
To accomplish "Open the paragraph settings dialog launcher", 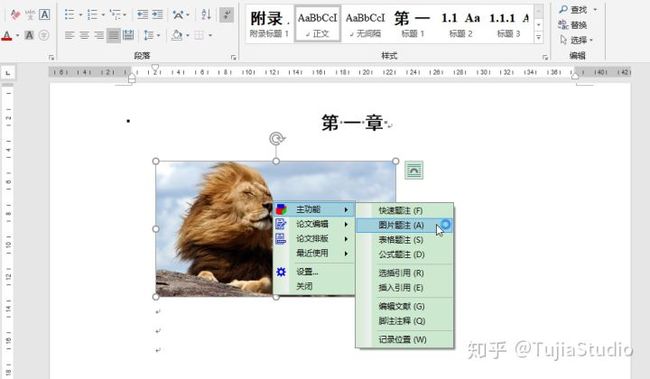I will [233, 57].
